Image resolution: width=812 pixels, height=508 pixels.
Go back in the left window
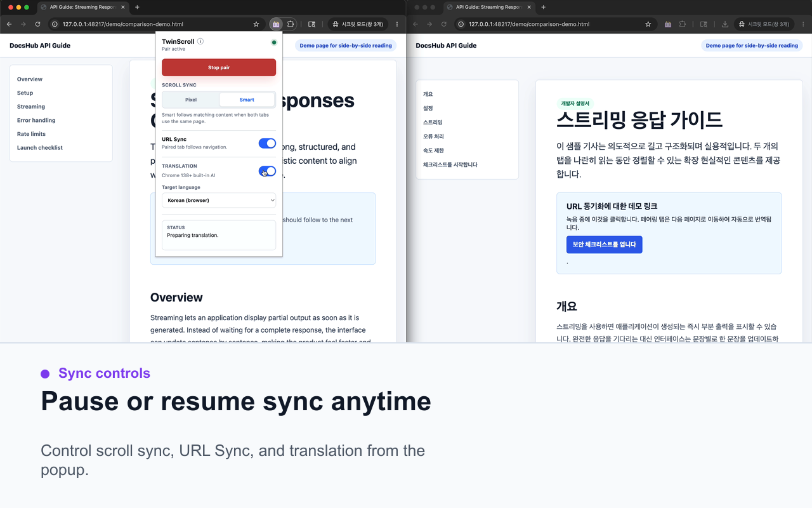pyautogui.click(x=9, y=24)
